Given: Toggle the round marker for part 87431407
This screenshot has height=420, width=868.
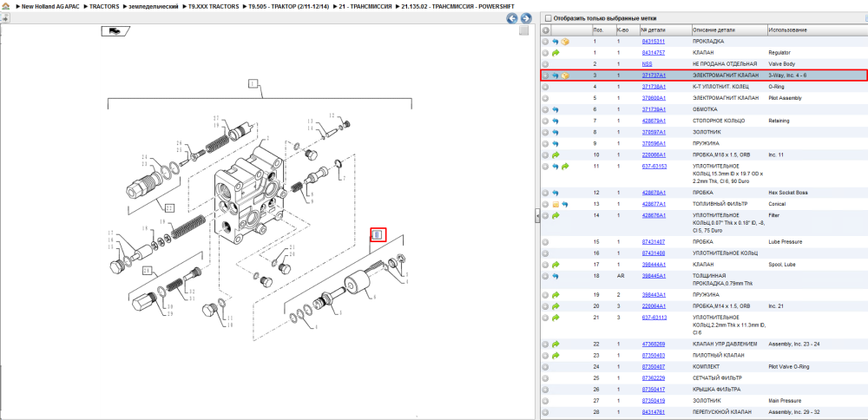Looking at the screenshot, I should coord(545,242).
